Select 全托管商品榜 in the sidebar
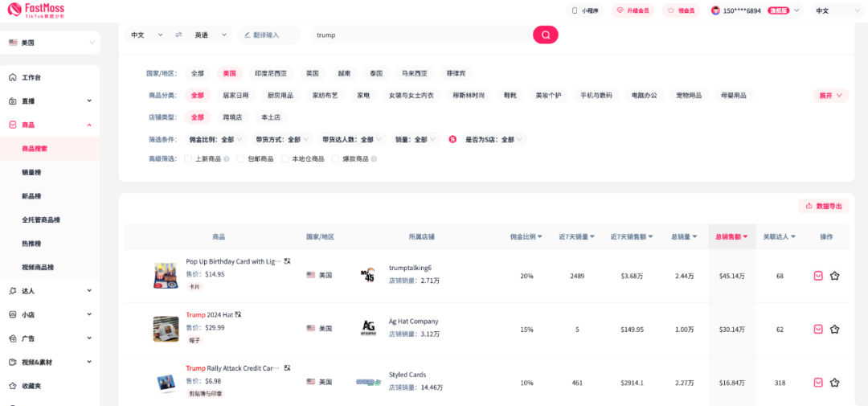The height and width of the screenshot is (406, 868). click(x=41, y=220)
